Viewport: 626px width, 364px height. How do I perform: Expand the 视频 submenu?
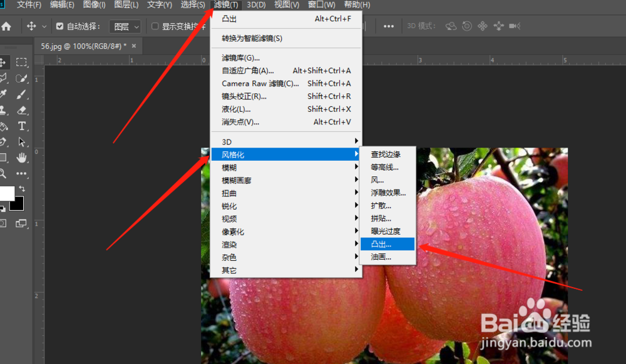point(286,218)
